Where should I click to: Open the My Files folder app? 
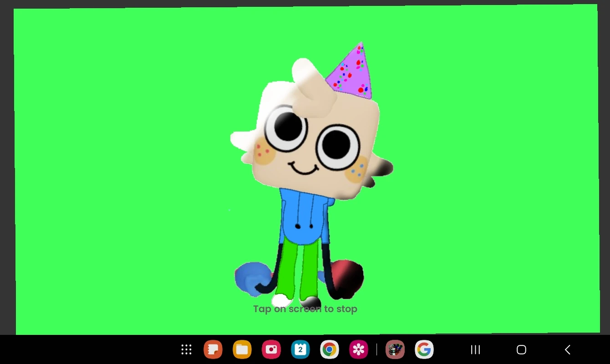click(242, 349)
